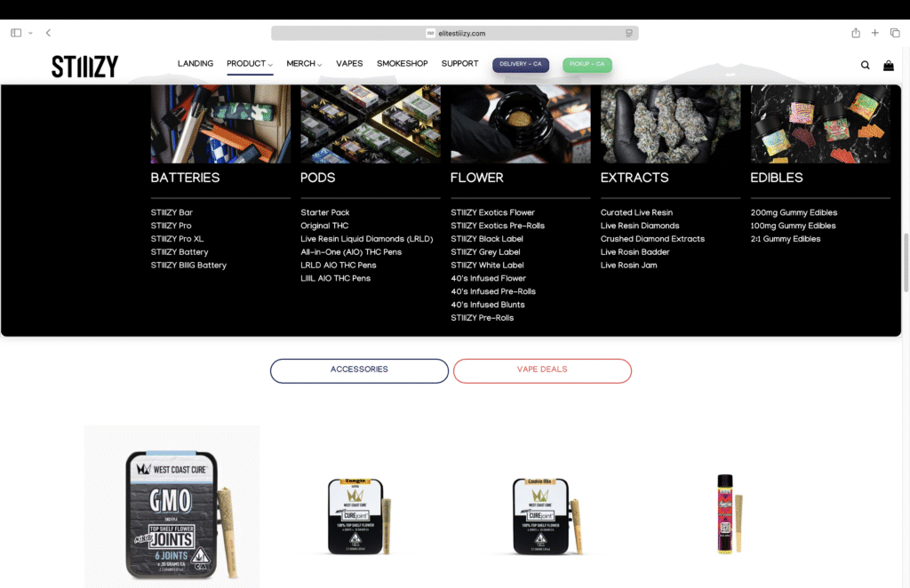The width and height of the screenshot is (910, 588).
Task: Open Crushed Diamond Extracts link
Action: pos(652,239)
